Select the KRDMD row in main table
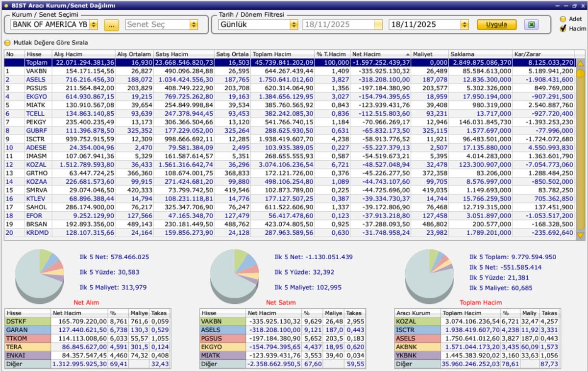 (x=289, y=232)
